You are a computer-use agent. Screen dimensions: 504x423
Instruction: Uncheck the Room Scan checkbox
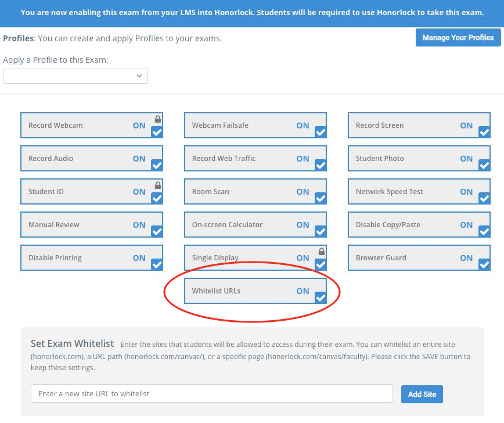point(321,198)
